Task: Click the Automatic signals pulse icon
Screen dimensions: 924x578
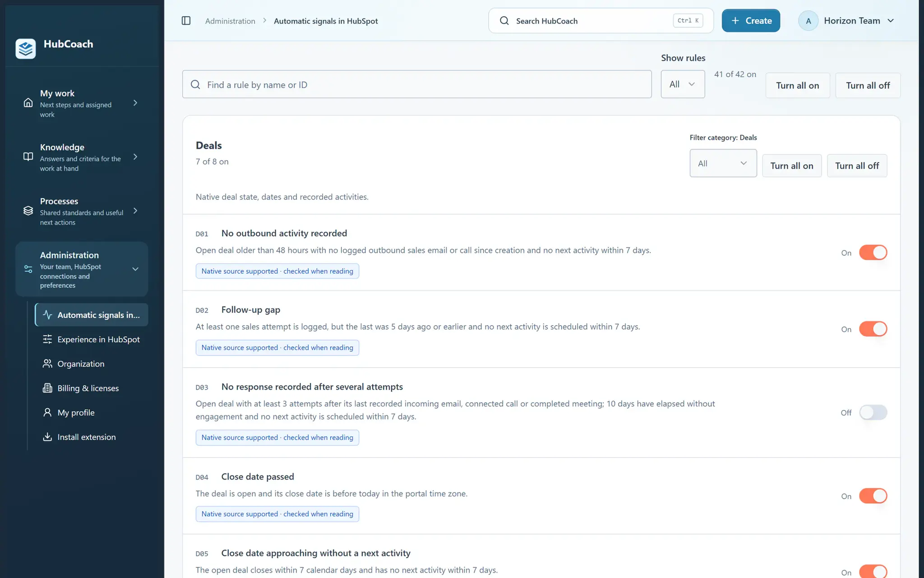Action: click(x=47, y=315)
